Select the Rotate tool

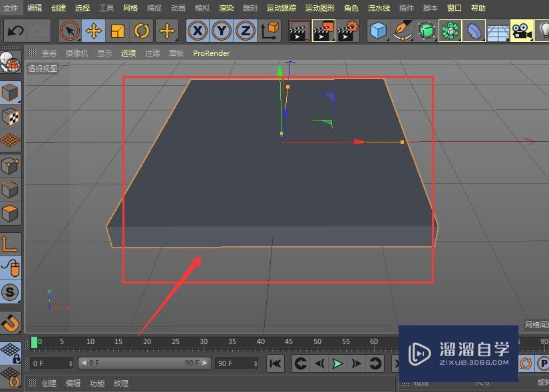click(x=142, y=31)
